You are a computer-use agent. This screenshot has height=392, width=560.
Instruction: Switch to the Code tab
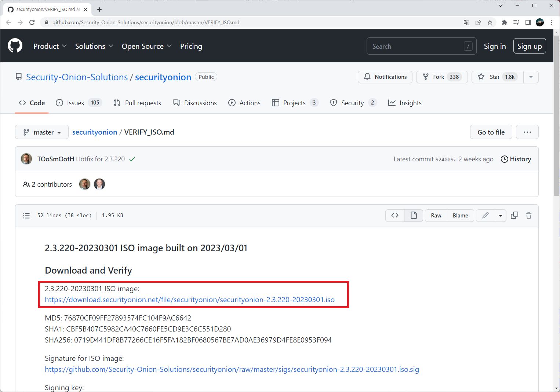[32, 103]
